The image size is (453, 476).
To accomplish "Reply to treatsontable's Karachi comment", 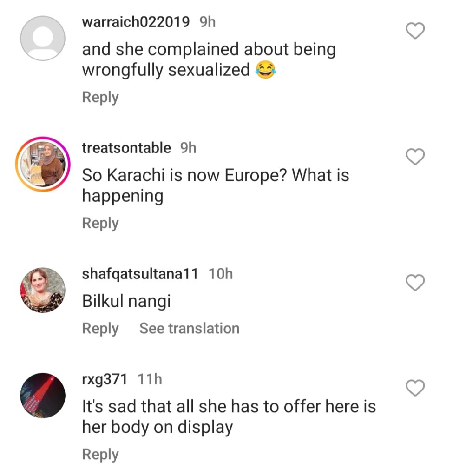I will pos(100,224).
